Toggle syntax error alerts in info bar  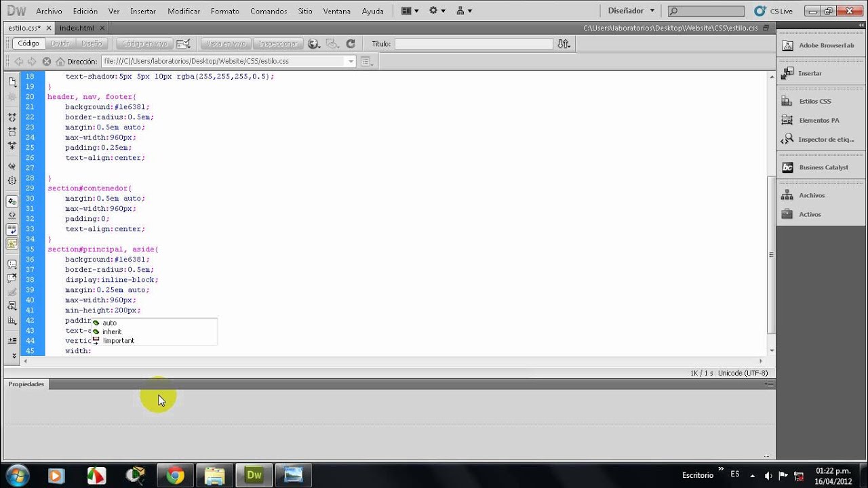click(x=12, y=244)
